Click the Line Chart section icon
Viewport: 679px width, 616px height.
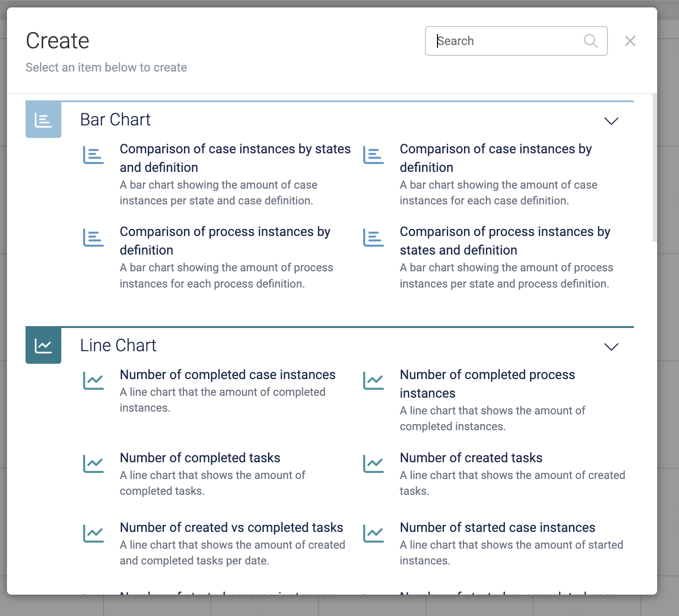click(x=43, y=345)
